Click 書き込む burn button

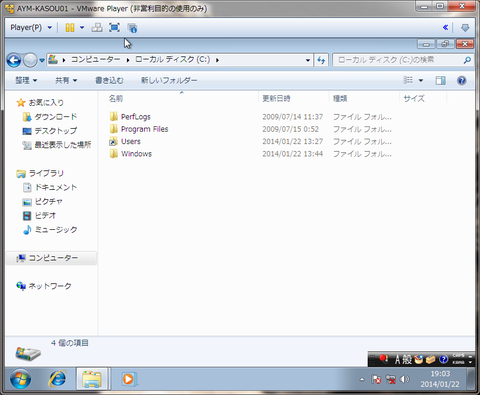(109, 80)
